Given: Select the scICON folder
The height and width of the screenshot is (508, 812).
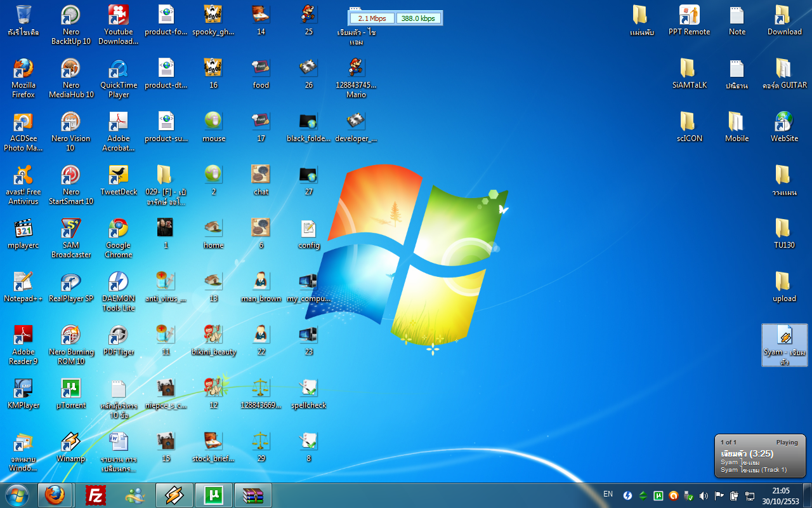Looking at the screenshot, I should click(x=690, y=126).
